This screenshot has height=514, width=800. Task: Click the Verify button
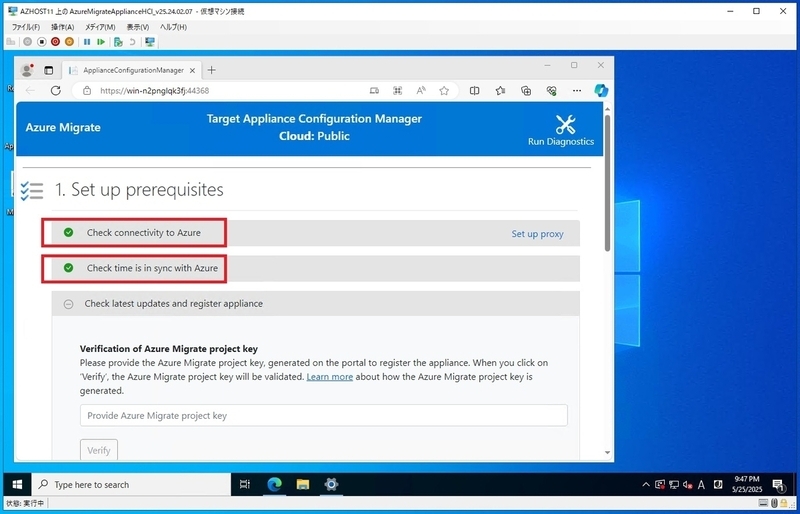coord(99,450)
